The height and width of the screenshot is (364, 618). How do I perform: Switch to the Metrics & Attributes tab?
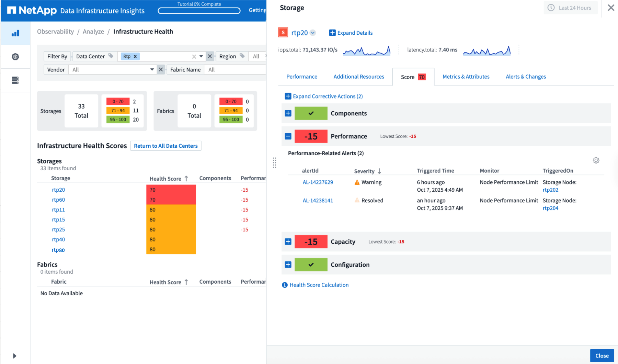[466, 77]
